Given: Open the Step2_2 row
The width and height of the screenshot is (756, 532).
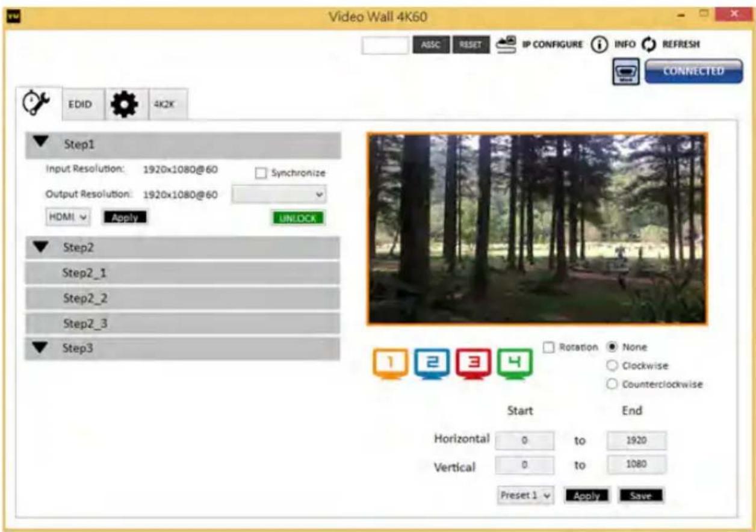Looking at the screenshot, I should tap(183, 298).
